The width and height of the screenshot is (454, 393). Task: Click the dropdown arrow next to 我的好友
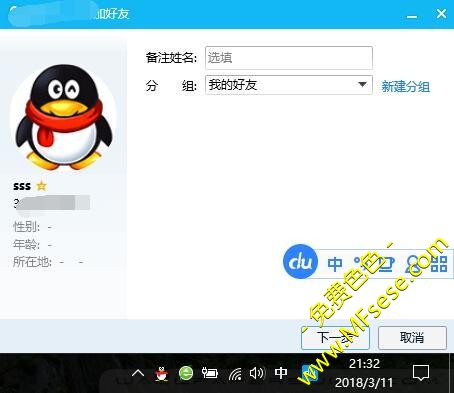click(362, 85)
